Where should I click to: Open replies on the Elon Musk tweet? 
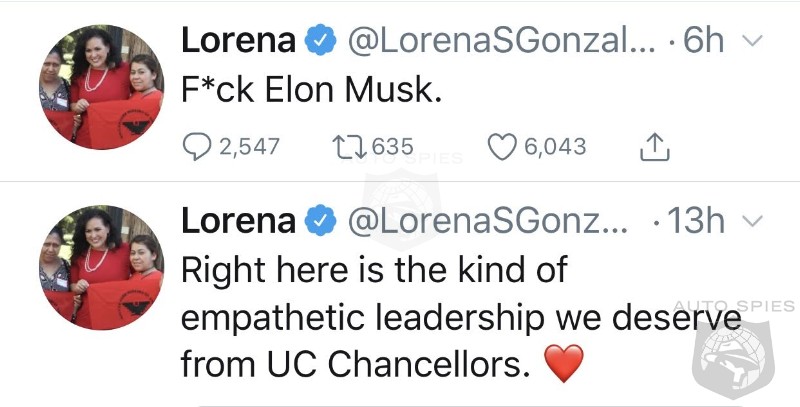pyautogui.click(x=197, y=147)
